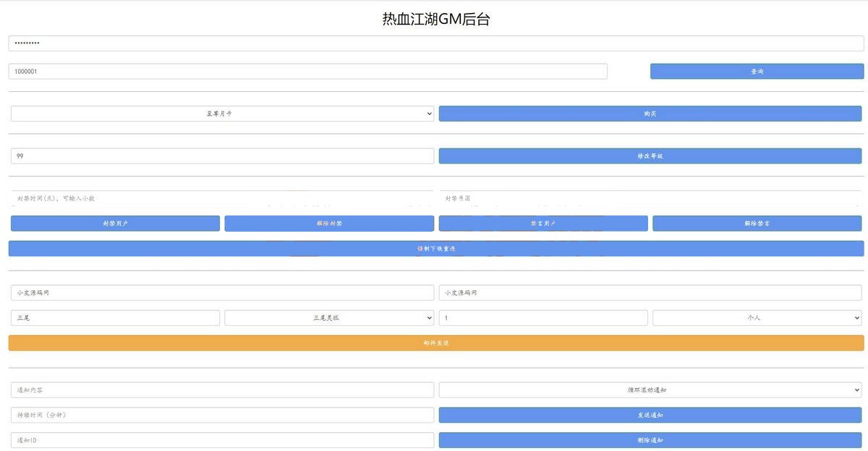
Task: Open the 至尊月卡 item dropdown
Action: click(x=222, y=114)
